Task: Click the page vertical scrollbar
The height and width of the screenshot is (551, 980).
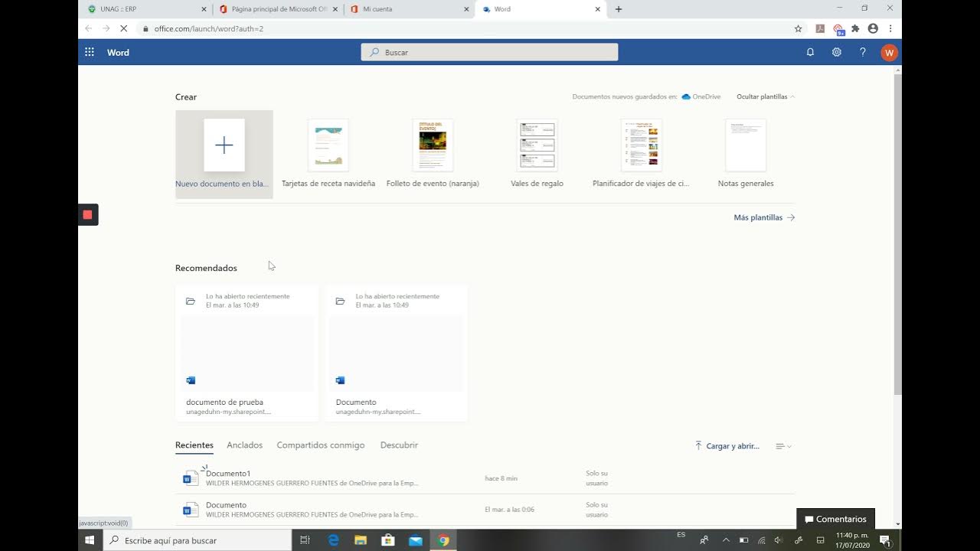Action: 898,234
